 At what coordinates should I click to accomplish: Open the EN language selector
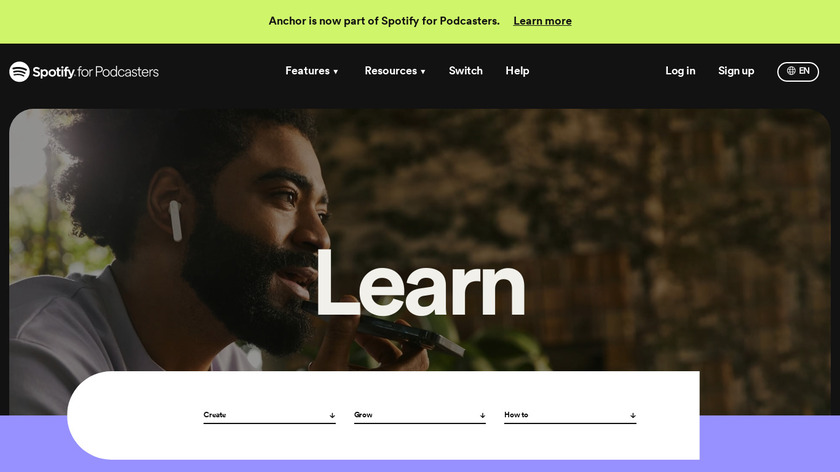798,71
